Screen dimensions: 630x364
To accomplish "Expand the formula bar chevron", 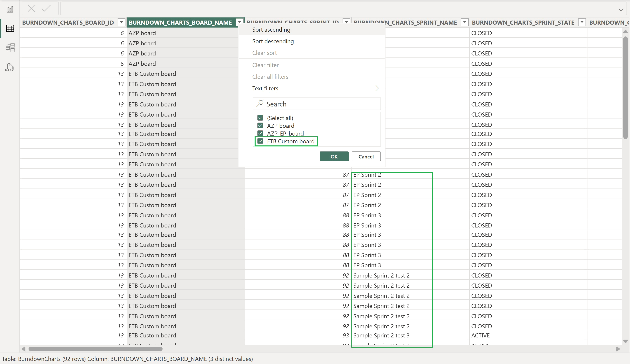I will [x=621, y=10].
